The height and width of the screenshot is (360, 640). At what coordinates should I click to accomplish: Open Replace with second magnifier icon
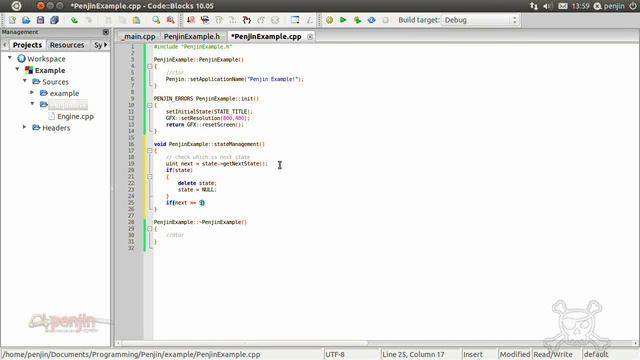(x=170, y=20)
